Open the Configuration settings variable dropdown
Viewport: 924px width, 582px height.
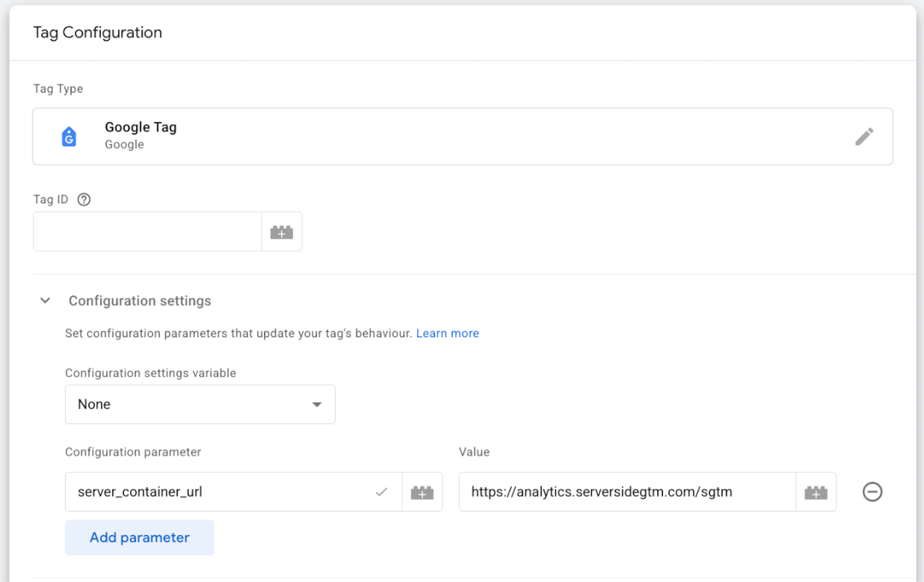[200, 404]
